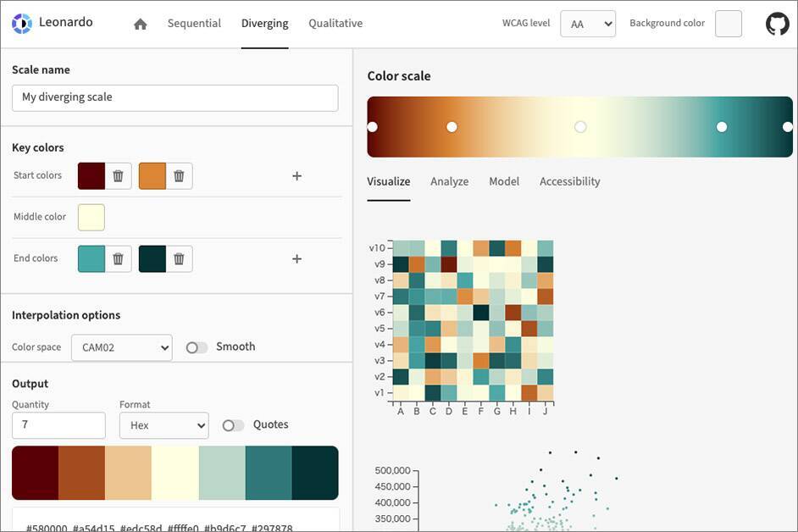Open the GitHub repository icon
Viewport: 798px width, 532px height.
777,24
